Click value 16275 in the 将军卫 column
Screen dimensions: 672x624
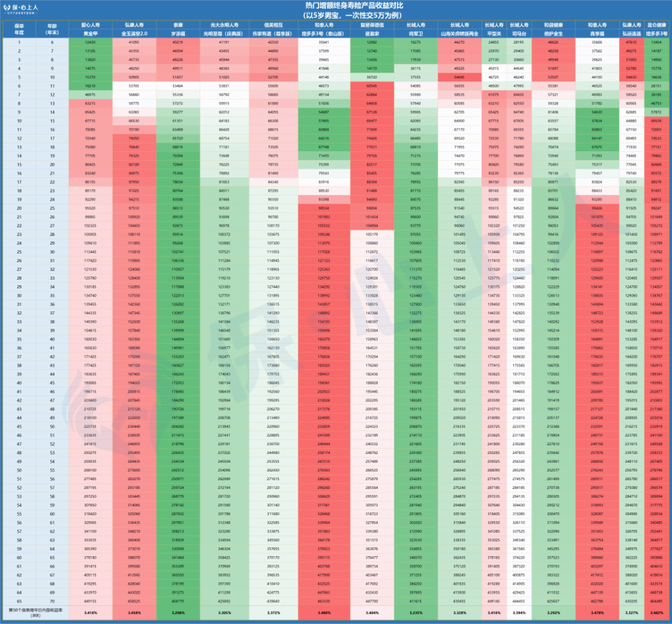tap(415, 42)
